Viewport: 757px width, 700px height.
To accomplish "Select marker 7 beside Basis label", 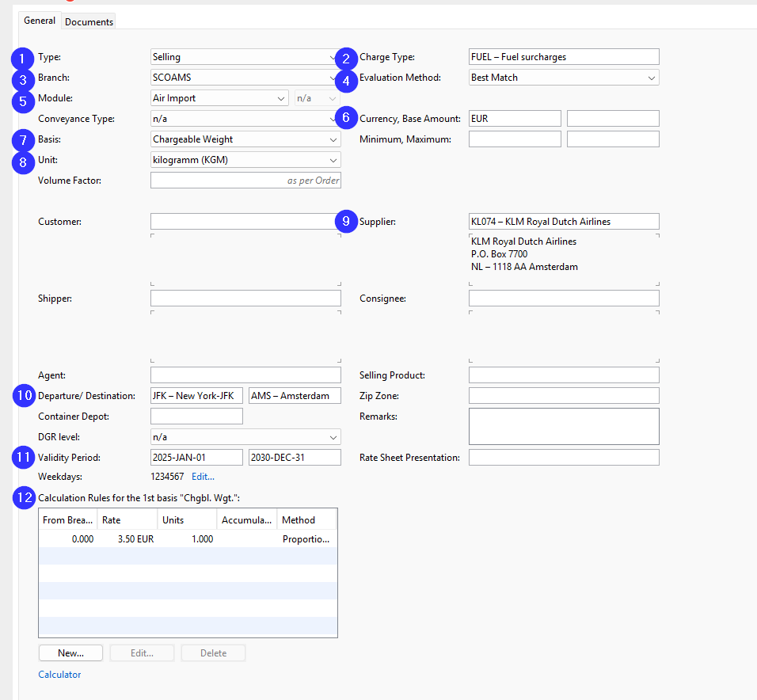I will coord(23,140).
